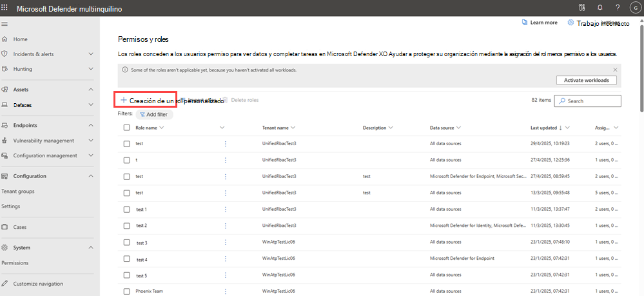This screenshot has width=644, height=296.
Task: Click the Home house icon
Action: [x=5, y=39]
